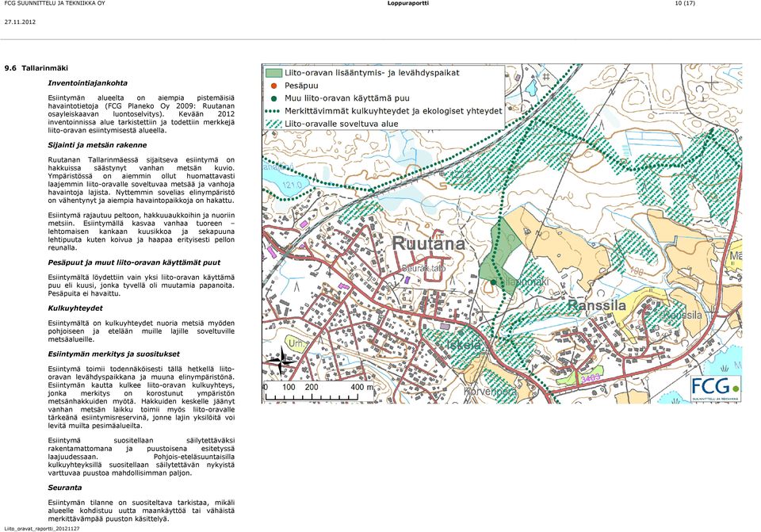Click the Iskelä label on the map

pyautogui.click(x=464, y=345)
